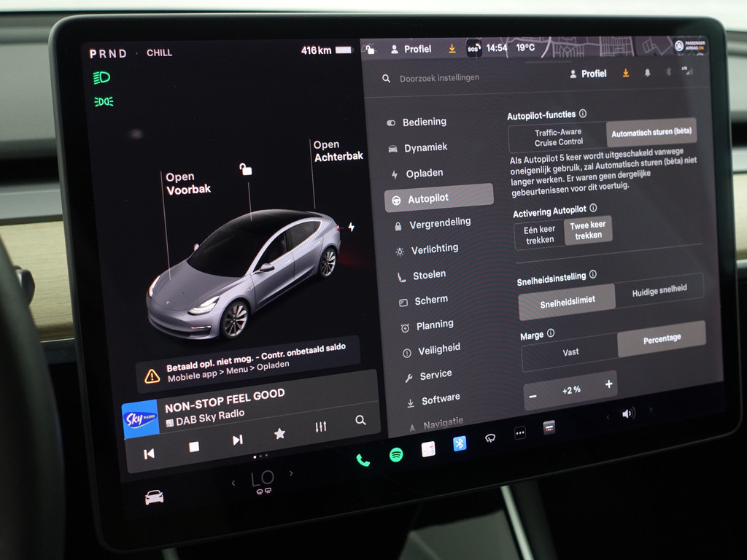Screen dimensions: 747x560
Task: Open Profiel dropdown in the settings header
Action: (588, 74)
